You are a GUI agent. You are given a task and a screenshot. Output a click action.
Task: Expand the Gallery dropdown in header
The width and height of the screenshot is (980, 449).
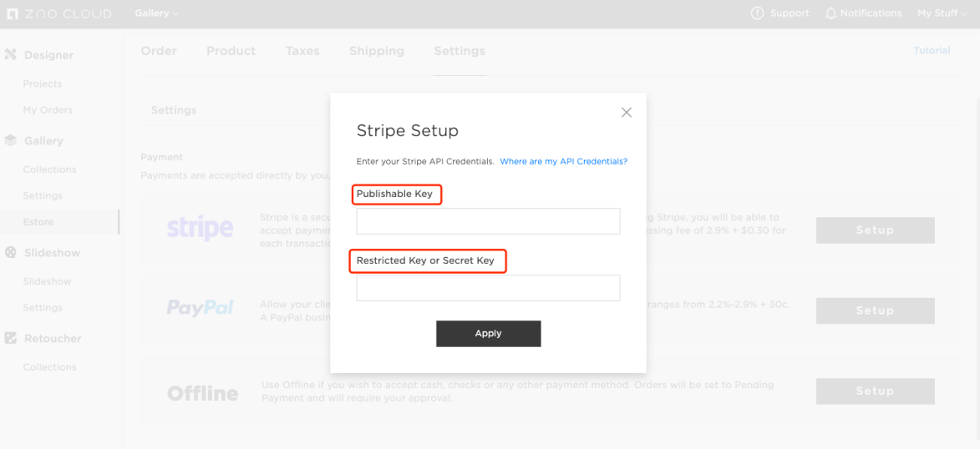pos(156,13)
